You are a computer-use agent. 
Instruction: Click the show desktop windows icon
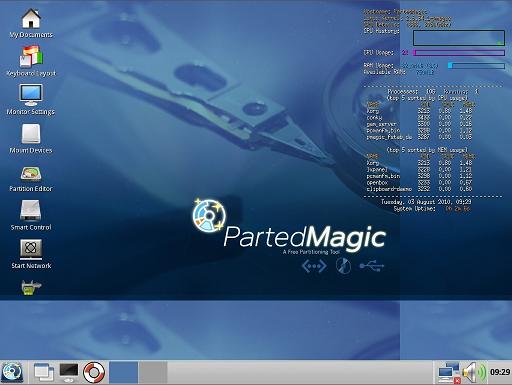click(44, 372)
